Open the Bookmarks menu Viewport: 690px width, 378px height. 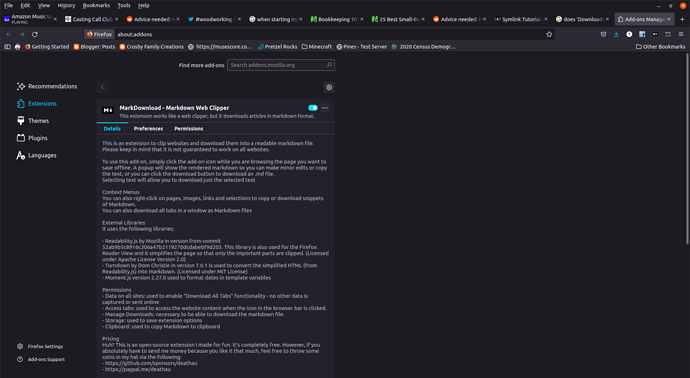[96, 5]
